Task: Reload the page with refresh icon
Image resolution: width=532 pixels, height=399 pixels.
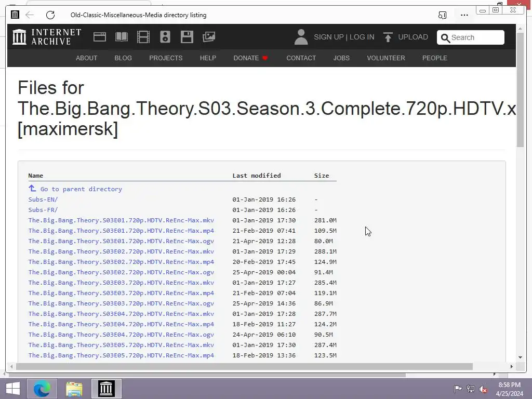Action: [50, 15]
